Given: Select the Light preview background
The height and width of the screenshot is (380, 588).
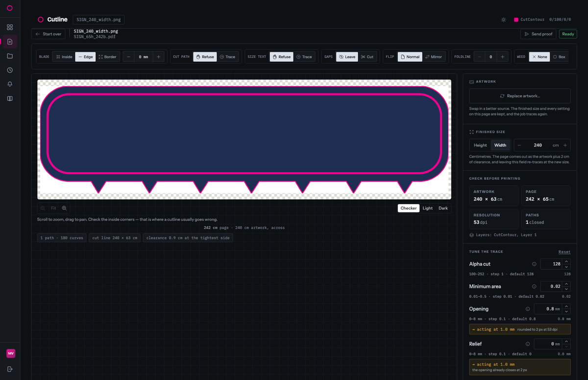Looking at the screenshot, I should coord(428,208).
